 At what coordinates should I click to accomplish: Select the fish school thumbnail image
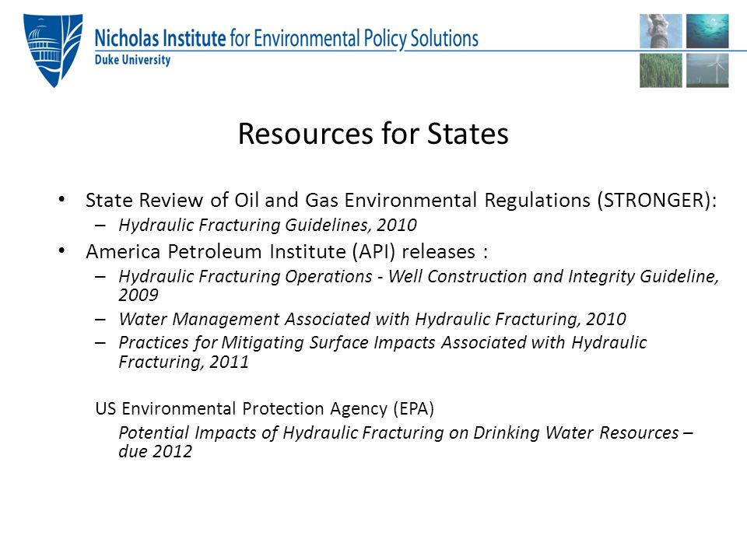(707, 31)
